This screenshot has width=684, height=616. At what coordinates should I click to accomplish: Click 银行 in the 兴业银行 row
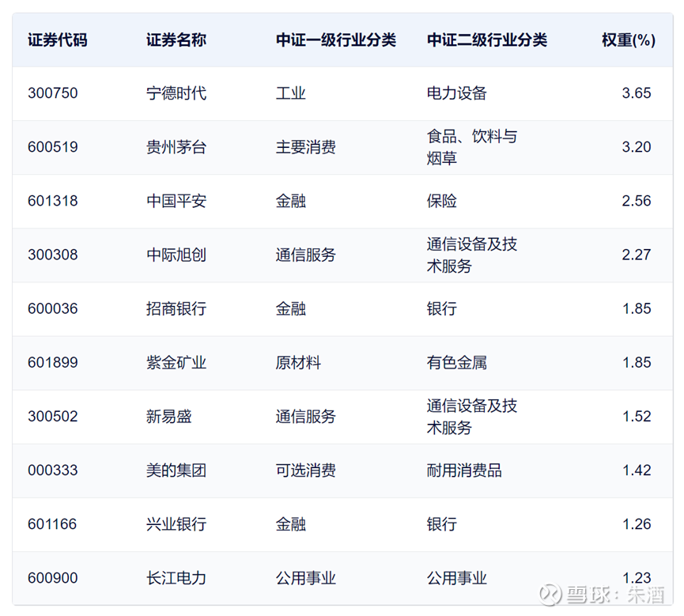tap(442, 524)
